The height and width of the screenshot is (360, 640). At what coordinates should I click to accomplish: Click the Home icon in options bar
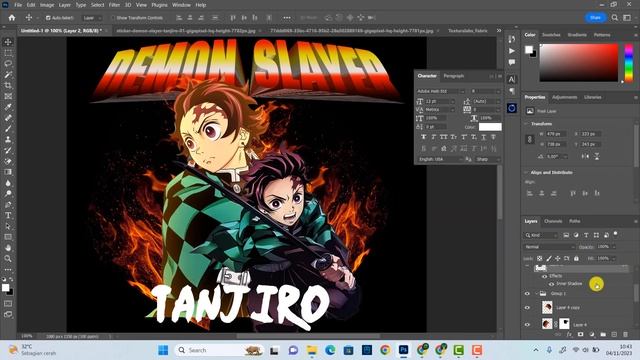click(x=12, y=18)
